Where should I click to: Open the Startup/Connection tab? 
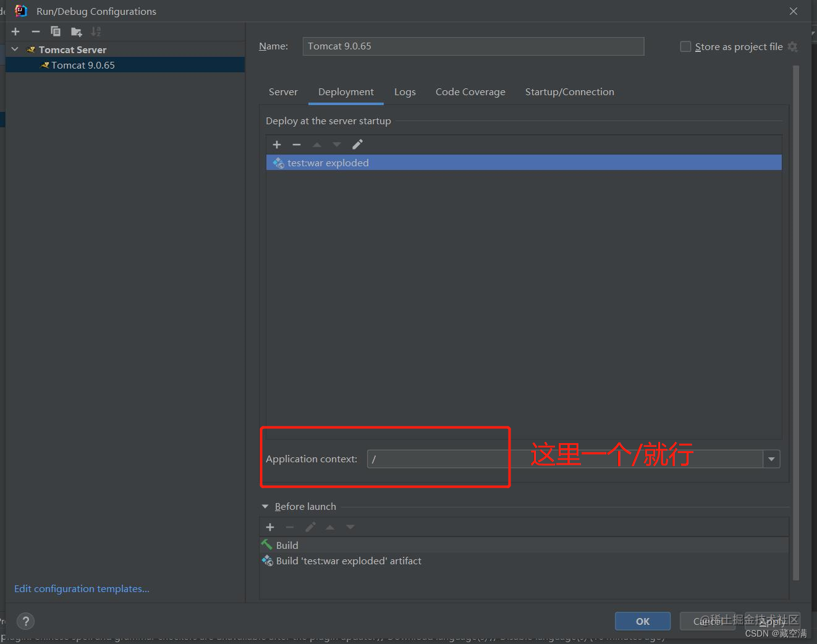pyautogui.click(x=570, y=92)
